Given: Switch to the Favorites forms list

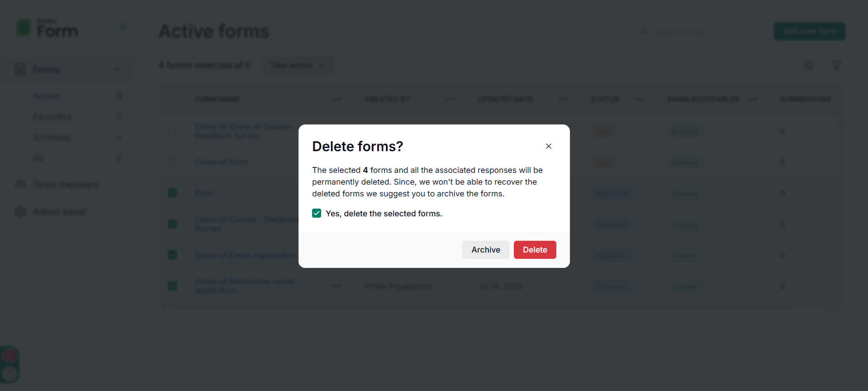Looking at the screenshot, I should tap(52, 117).
